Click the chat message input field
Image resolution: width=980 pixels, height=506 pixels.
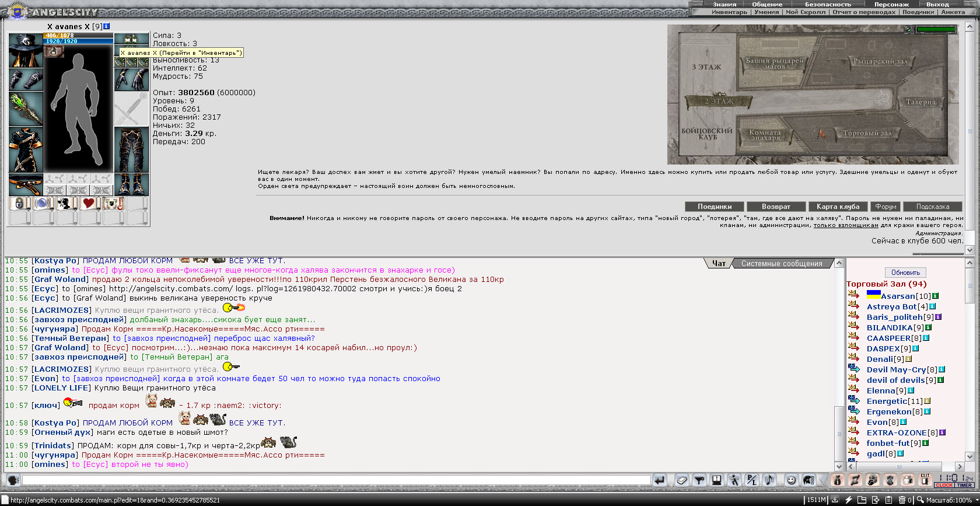pyautogui.click(x=336, y=480)
